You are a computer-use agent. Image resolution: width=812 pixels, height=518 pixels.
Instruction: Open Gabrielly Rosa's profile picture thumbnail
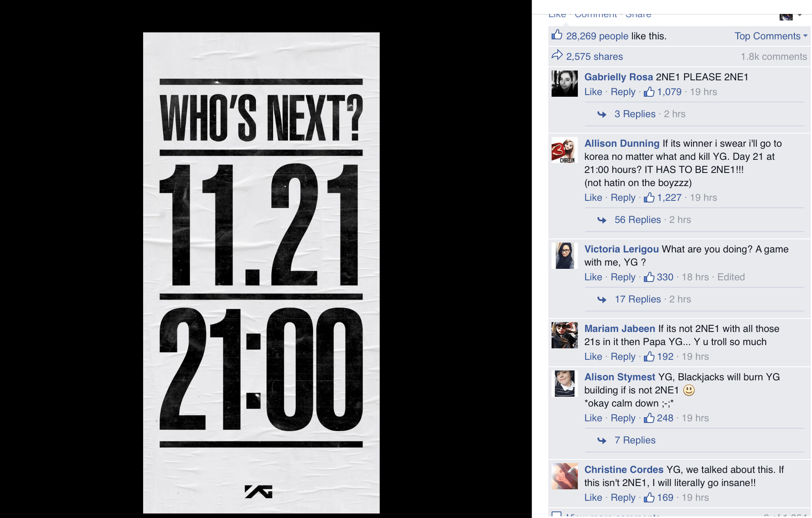564,84
